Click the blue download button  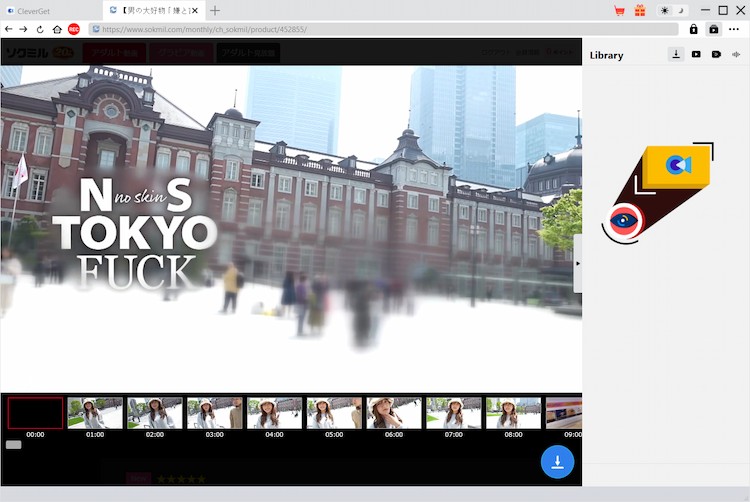click(x=557, y=461)
